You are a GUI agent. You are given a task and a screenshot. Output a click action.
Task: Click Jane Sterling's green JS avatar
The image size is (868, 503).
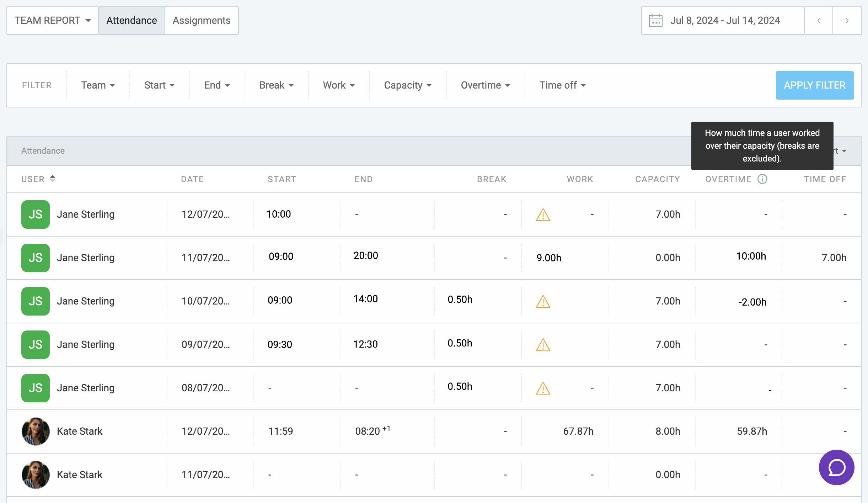pyautogui.click(x=35, y=214)
